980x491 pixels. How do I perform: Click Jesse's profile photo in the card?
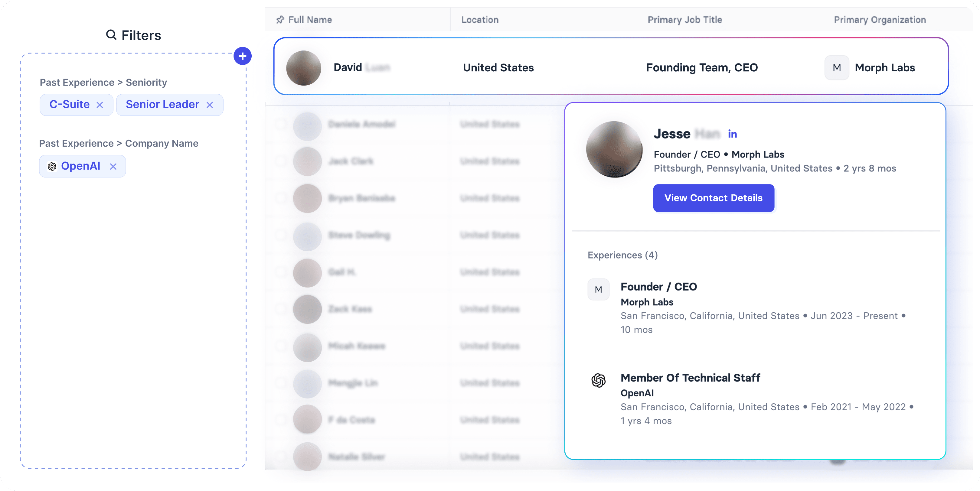tap(614, 149)
